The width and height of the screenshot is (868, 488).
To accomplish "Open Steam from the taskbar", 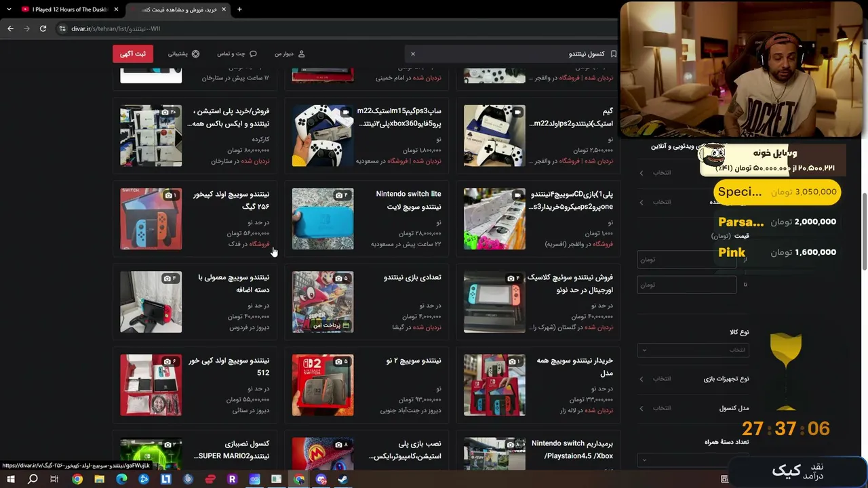I will pyautogui.click(x=342, y=479).
